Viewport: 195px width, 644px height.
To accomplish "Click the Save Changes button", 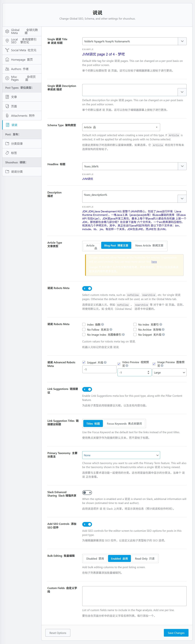I will coord(176,633).
